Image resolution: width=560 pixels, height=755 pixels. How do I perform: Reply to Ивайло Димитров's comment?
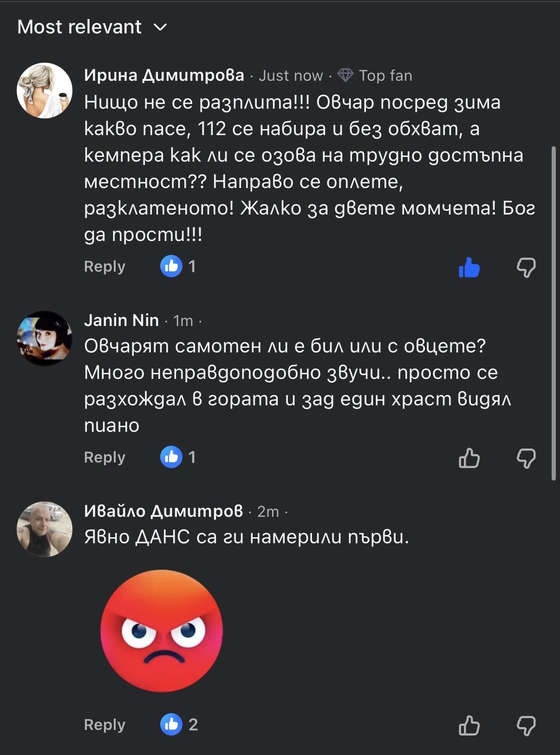point(104,725)
